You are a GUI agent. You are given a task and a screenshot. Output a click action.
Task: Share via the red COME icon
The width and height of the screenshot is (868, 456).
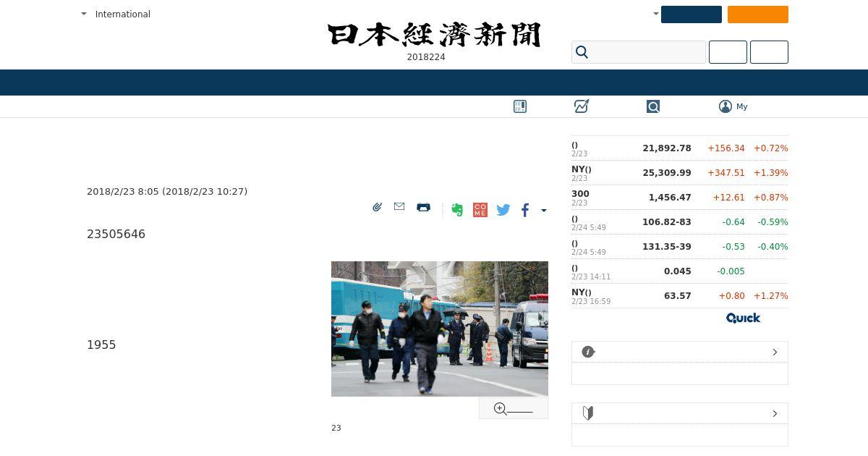tap(480, 210)
